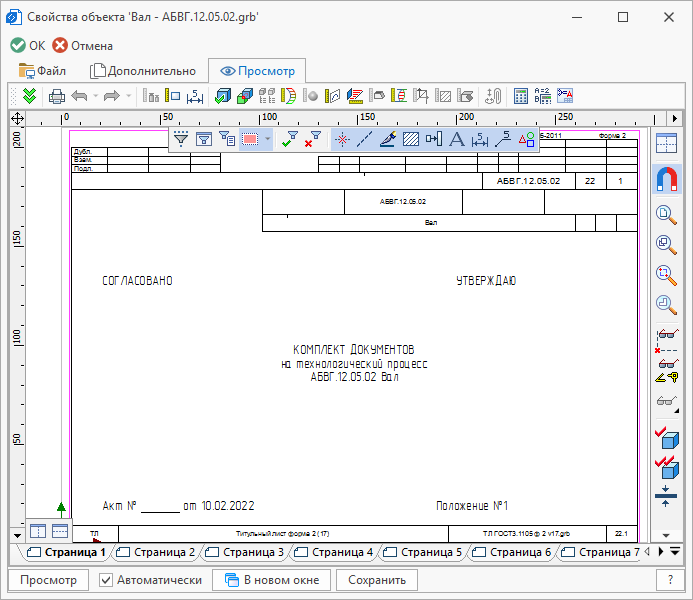Click the glasses with dashed lines icon

pyautogui.click(x=666, y=341)
